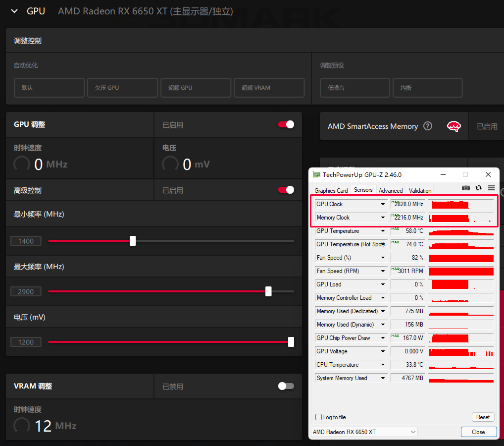Select the Sensors tab
504x446 pixels.
[363, 190]
